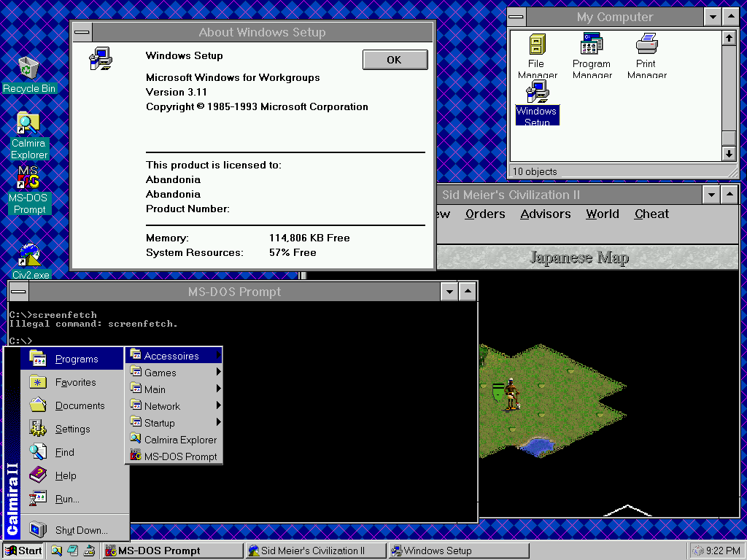Viewport: 747px width, 560px height.
Task: Switch to Sid Meier's Civilization II taskbar button
Action: (315, 551)
